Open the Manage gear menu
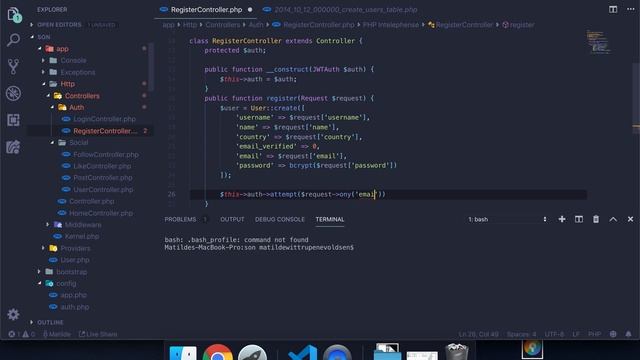Viewport: 640px width, 360px height. click(x=13, y=314)
